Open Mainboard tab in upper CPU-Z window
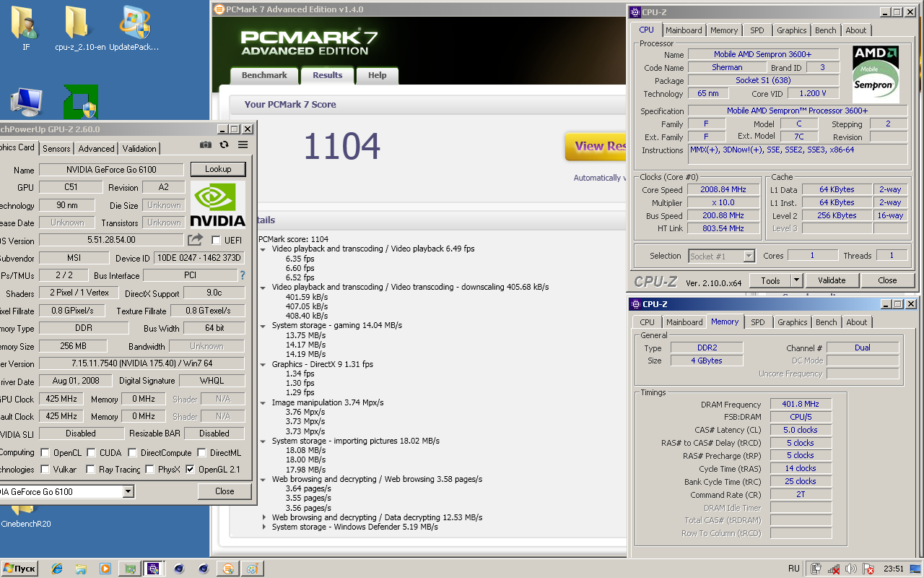Image resolution: width=924 pixels, height=578 pixels. (684, 30)
